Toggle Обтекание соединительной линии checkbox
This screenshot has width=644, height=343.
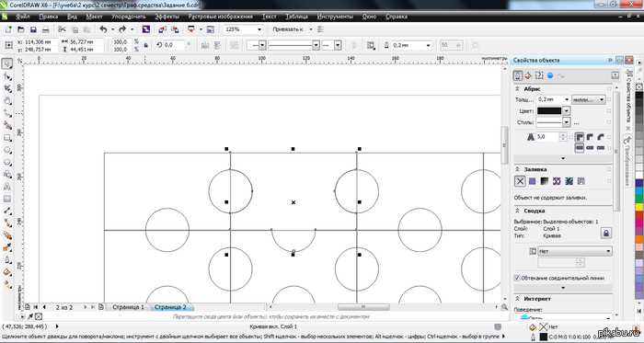(517, 278)
